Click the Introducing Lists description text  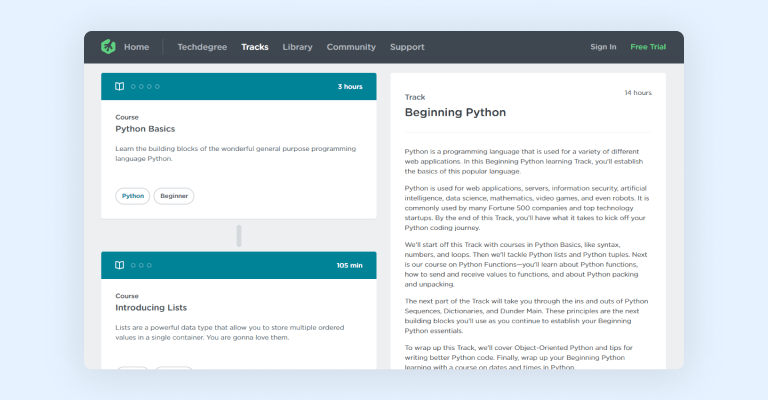(x=230, y=332)
